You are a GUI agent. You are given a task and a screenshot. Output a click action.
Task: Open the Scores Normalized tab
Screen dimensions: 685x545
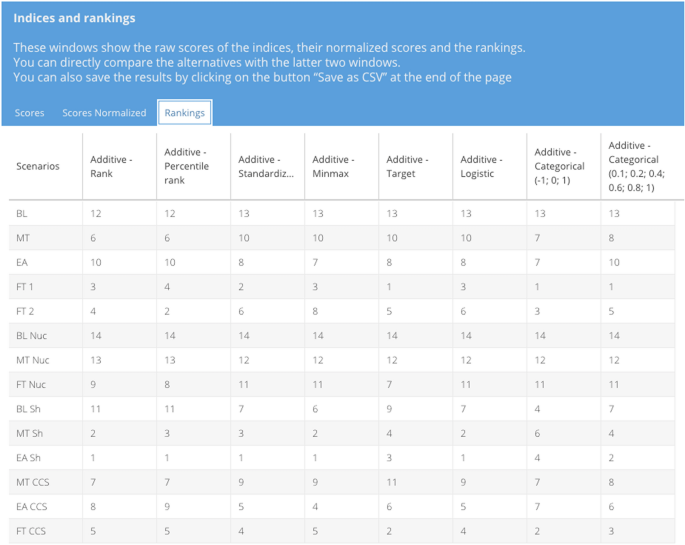104,113
